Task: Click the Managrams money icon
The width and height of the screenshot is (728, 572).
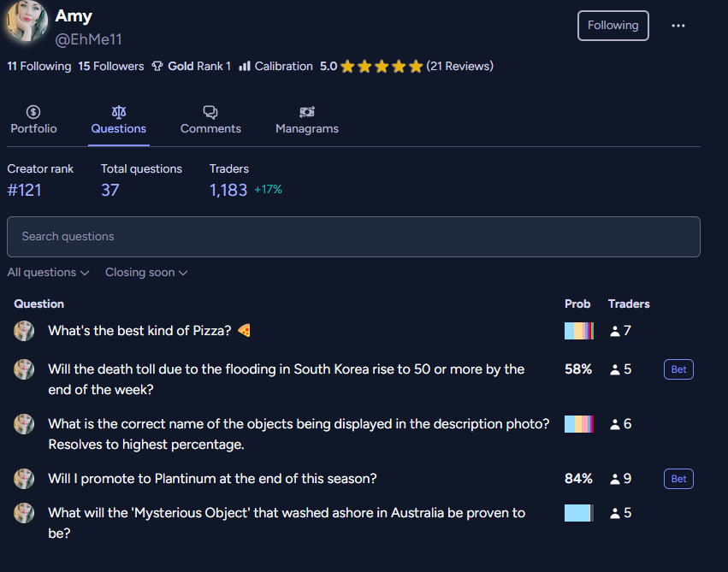Action: 307,112
